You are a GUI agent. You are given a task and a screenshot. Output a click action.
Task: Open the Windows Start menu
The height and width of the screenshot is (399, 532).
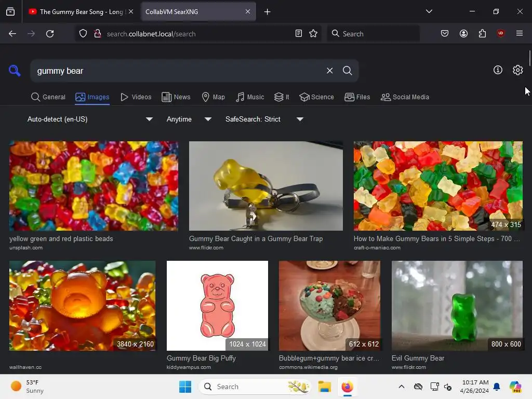click(x=185, y=387)
